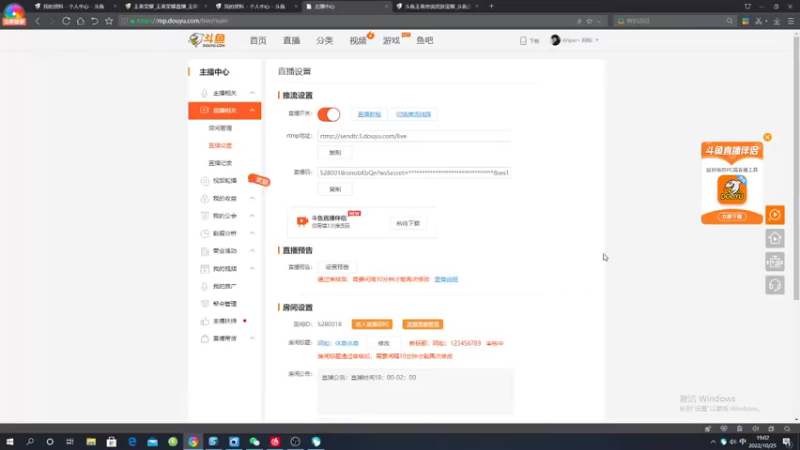
Task: Click the browser home icon
Action: click(81, 21)
